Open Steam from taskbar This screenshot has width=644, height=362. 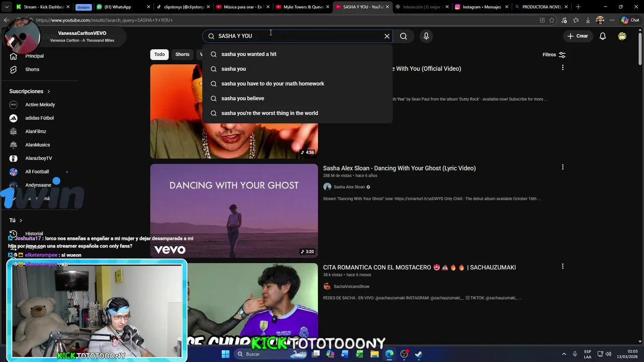(x=419, y=354)
